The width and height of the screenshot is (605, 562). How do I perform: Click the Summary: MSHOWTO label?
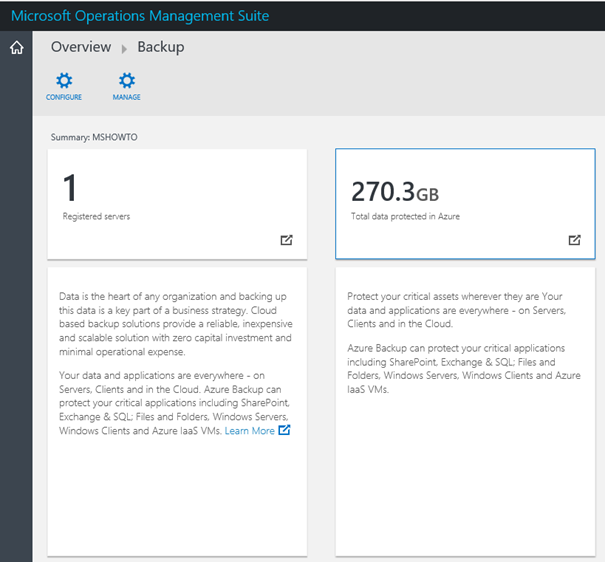(94, 137)
